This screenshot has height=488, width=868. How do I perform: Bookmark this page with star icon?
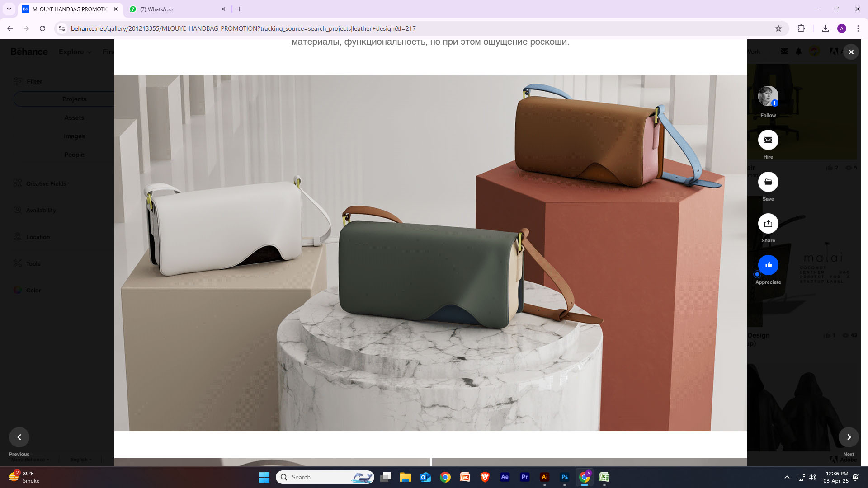click(778, 28)
